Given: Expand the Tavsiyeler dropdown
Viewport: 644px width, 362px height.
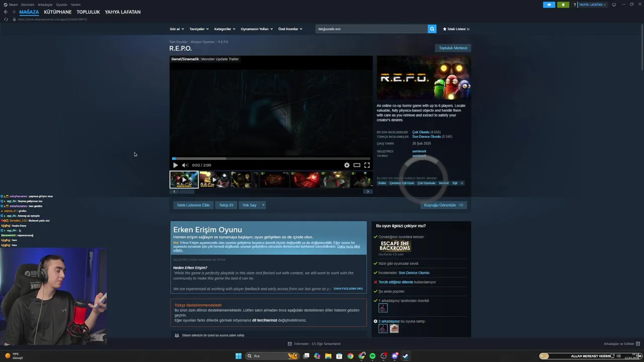Looking at the screenshot, I should (199, 29).
